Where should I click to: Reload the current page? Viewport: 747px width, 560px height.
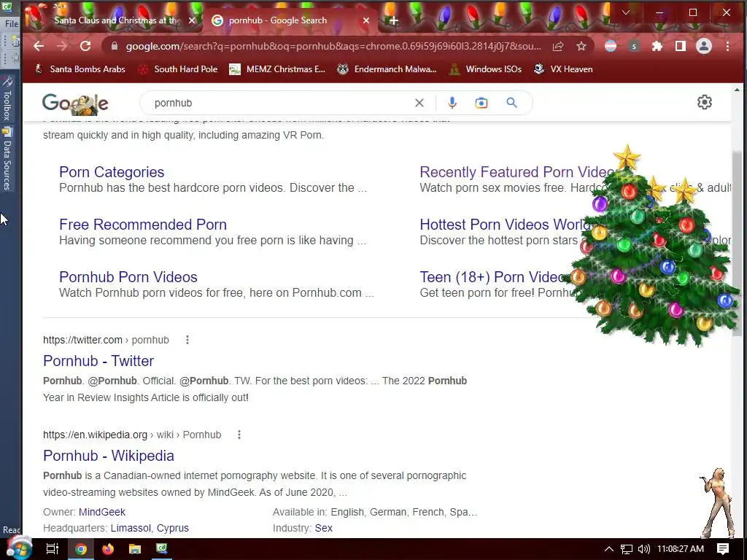tap(85, 46)
